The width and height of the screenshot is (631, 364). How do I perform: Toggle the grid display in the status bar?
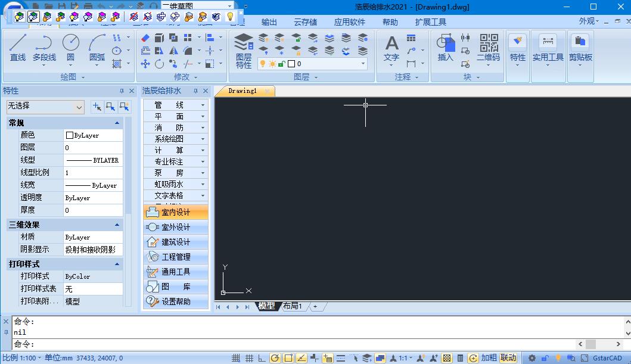tap(249, 357)
